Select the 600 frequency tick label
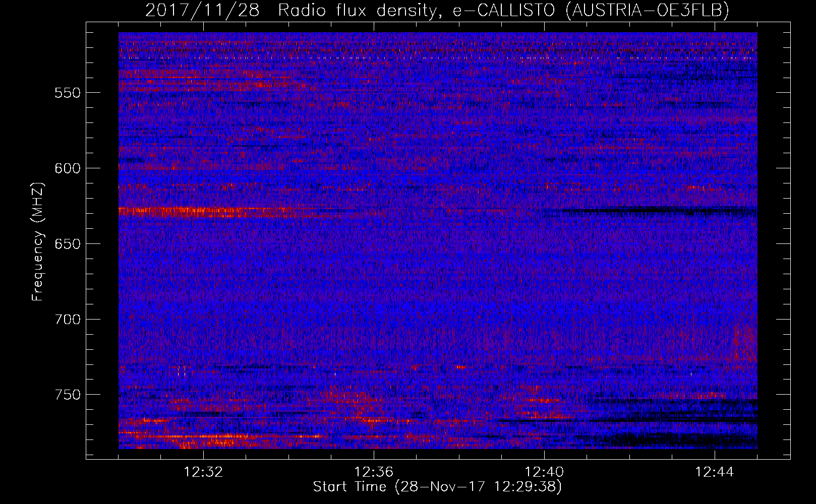 point(68,168)
